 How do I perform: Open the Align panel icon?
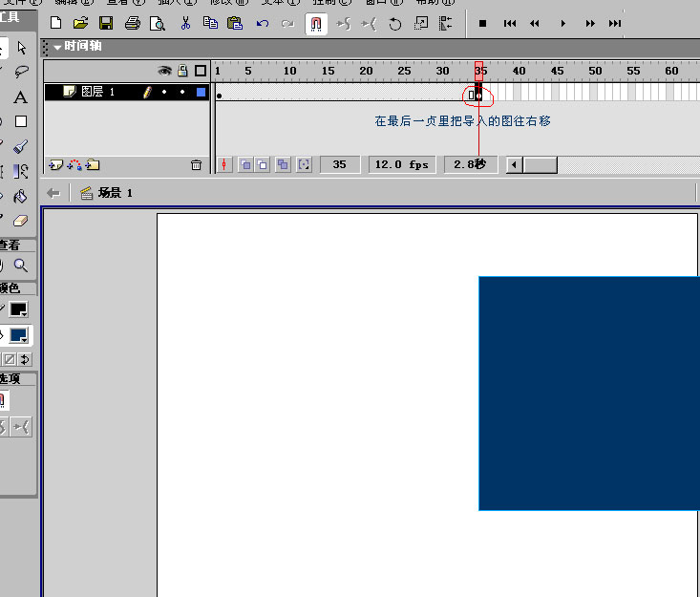[x=446, y=23]
